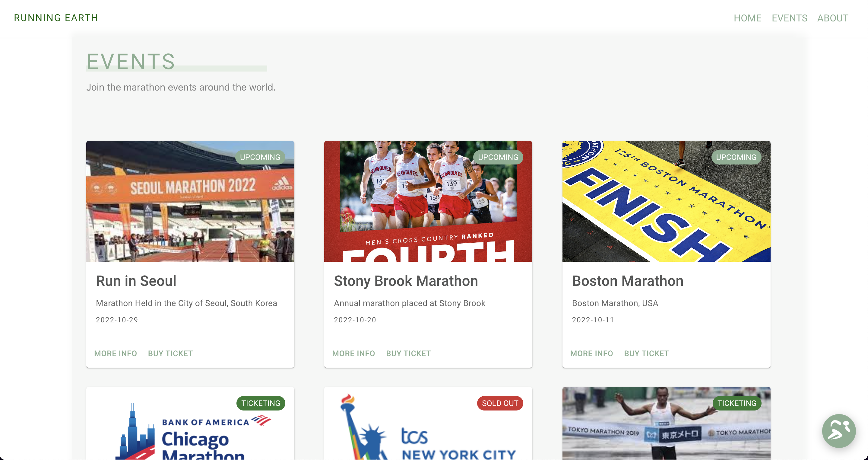Click UPCOMING badge on Boston Marathon card
868x460 pixels.
[736, 157]
